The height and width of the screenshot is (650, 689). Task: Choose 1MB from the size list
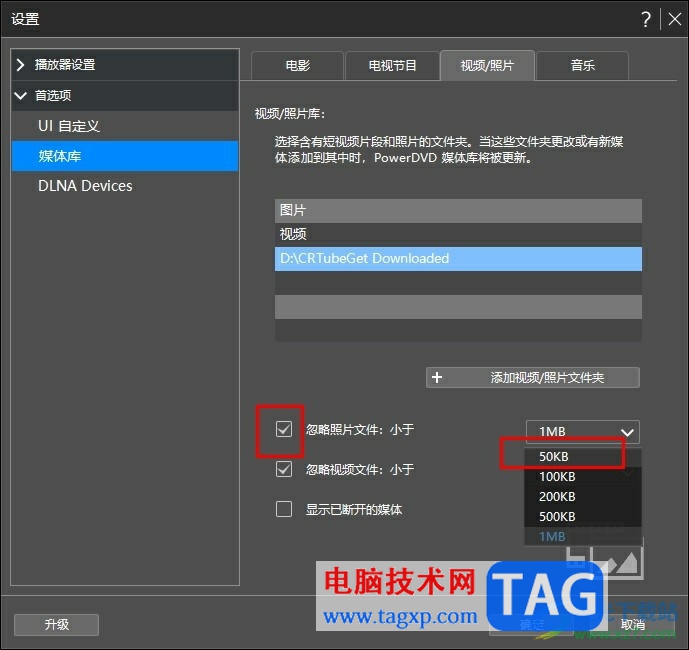[x=583, y=537]
